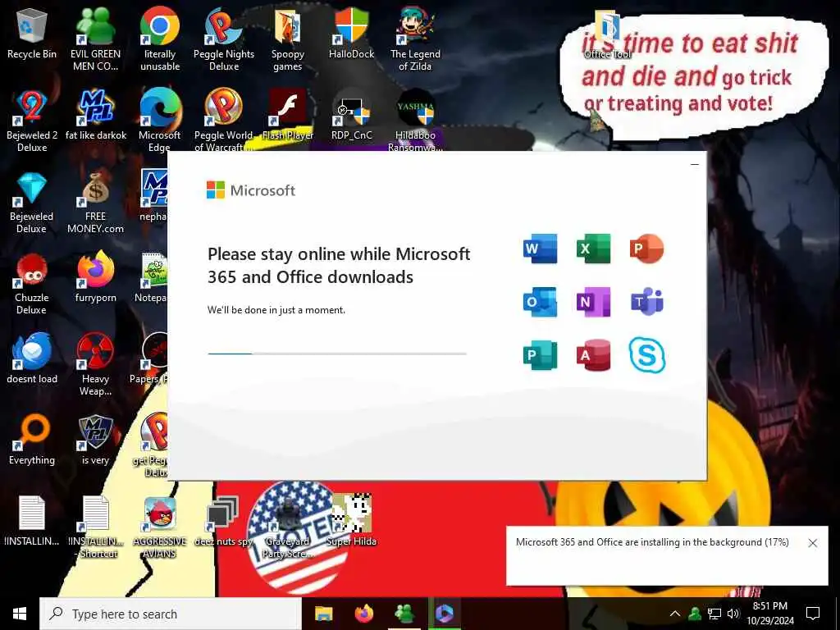Viewport: 840px width, 630px height.
Task: Open the Action Center notification icon
Action: (x=813, y=614)
